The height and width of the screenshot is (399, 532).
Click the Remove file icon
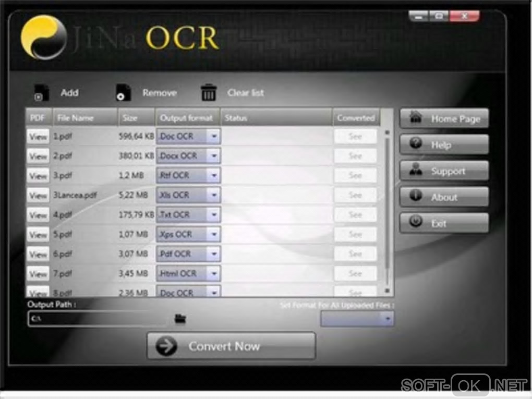[x=123, y=93]
